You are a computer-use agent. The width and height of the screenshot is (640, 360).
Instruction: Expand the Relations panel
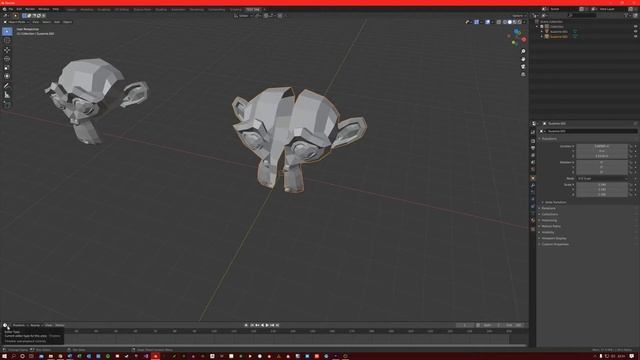549,208
